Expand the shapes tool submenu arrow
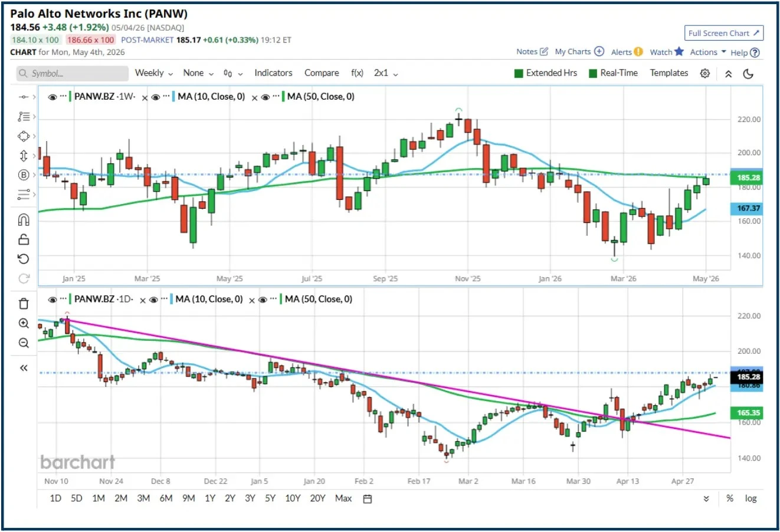 (34, 136)
